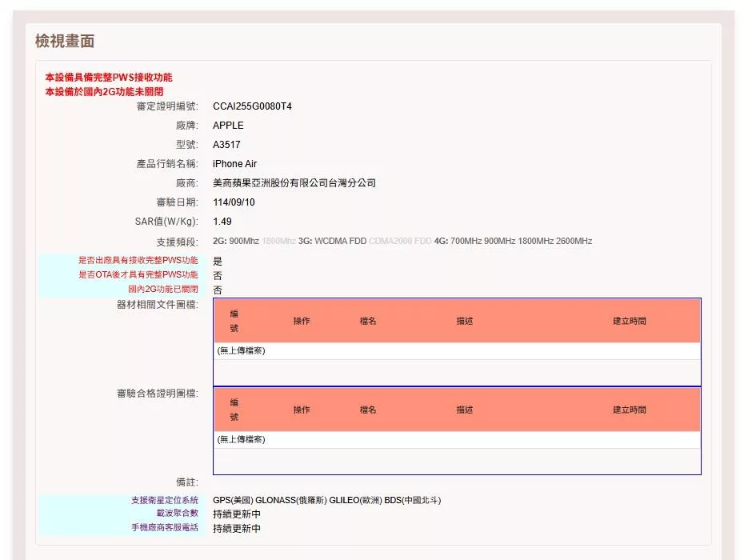Click 操作 header in 審驗合格證明圖檔 table
This screenshot has width=752, height=560.
tap(302, 410)
